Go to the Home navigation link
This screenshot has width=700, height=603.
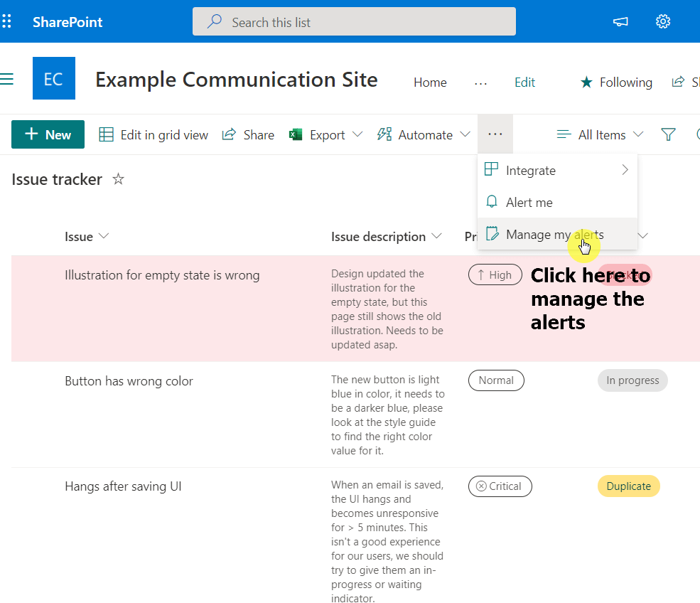coord(430,82)
